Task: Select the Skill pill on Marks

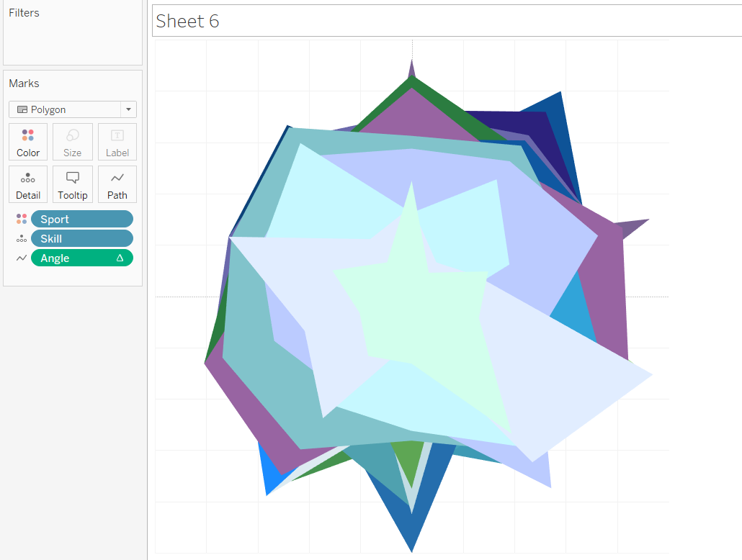Action: (82, 238)
